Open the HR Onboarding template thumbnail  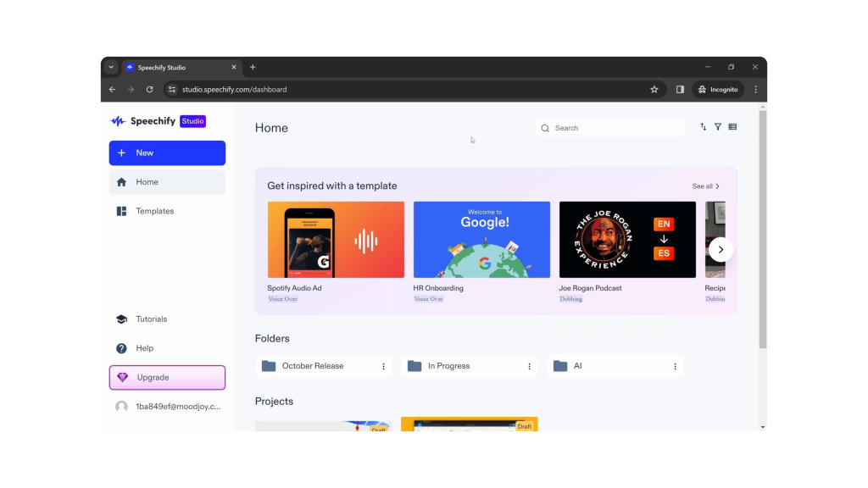point(481,239)
